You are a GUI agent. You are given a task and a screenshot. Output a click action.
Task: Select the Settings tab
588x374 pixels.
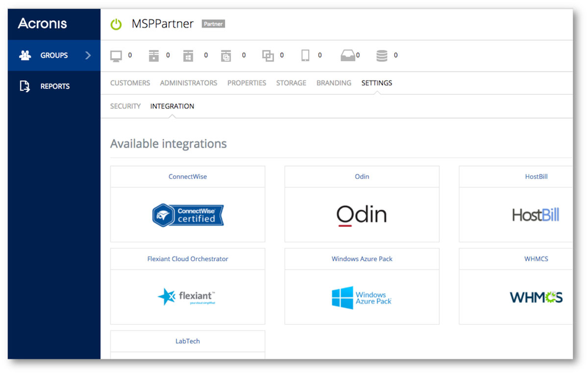tap(377, 83)
